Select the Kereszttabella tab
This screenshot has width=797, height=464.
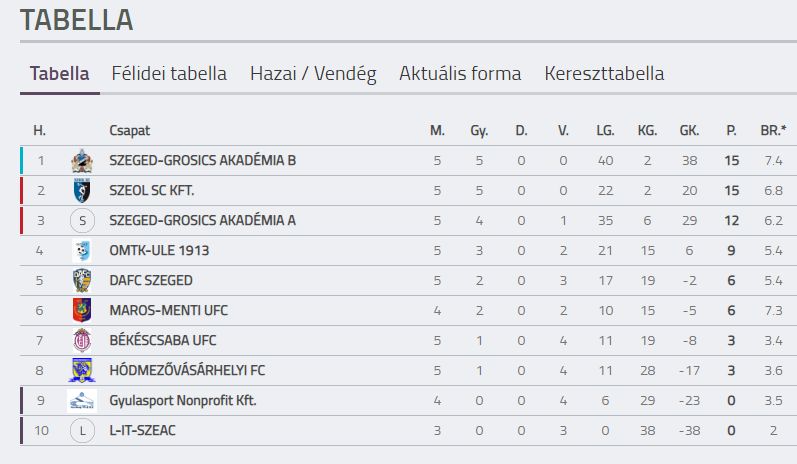tap(604, 74)
